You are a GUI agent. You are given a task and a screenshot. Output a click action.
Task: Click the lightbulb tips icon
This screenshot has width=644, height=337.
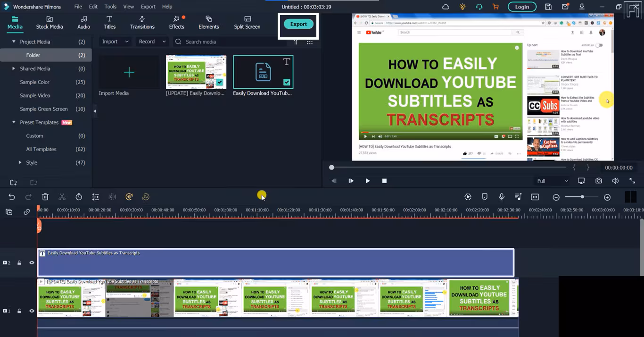click(x=462, y=7)
